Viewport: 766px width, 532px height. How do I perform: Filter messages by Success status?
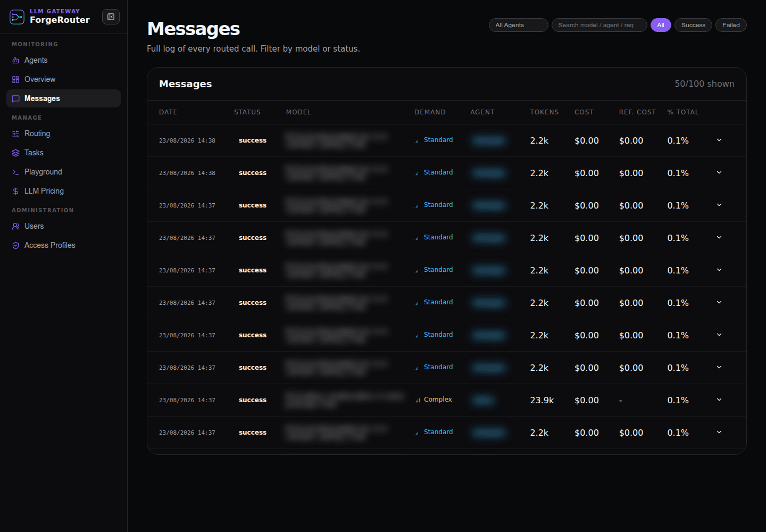coord(693,25)
